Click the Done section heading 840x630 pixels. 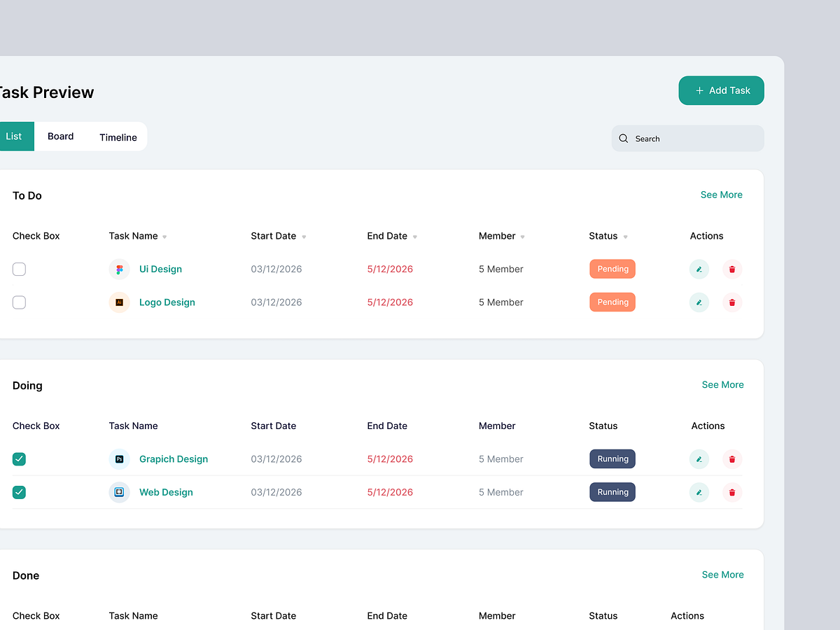tap(26, 575)
